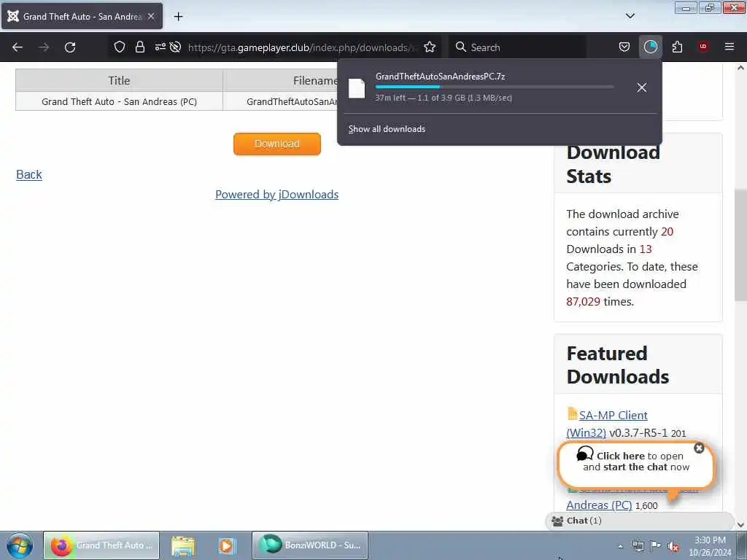Show hidden tray icons arrow

click(x=620, y=546)
